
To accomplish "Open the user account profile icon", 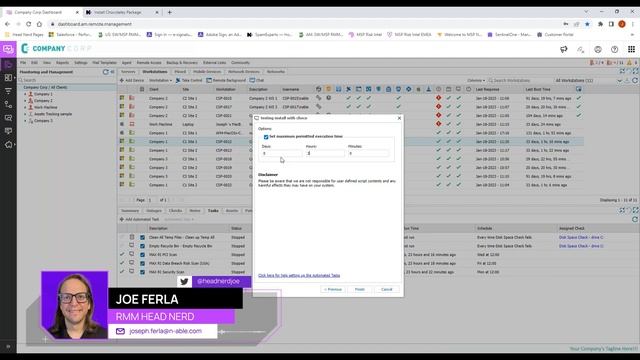I will (x=598, y=49).
